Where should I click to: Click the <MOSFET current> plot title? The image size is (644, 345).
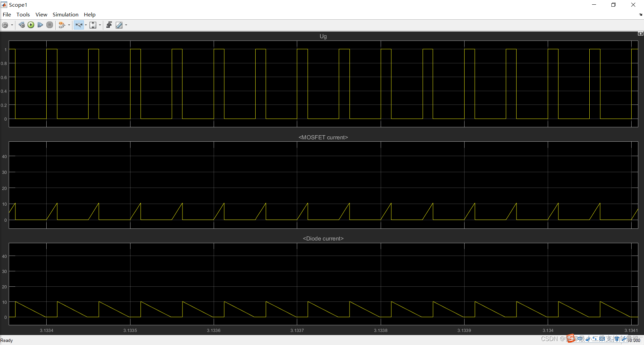[323, 137]
